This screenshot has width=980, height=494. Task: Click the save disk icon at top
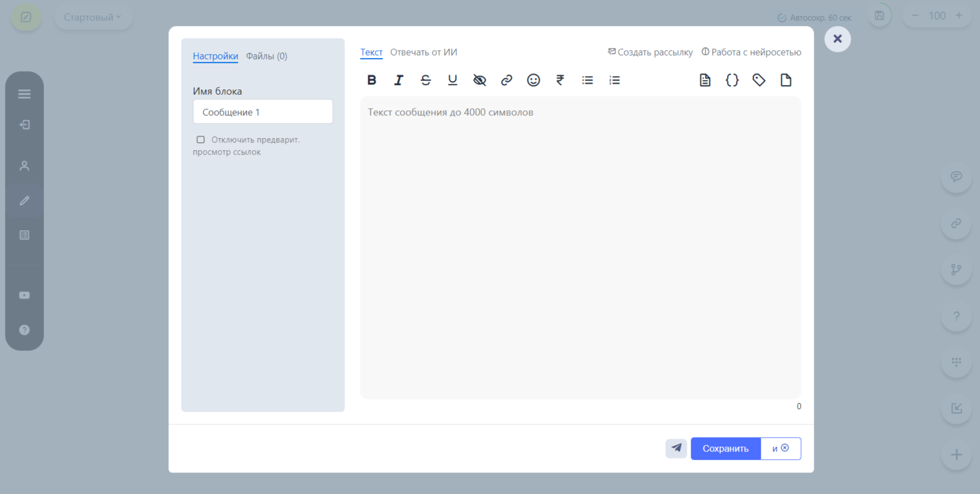(x=880, y=15)
